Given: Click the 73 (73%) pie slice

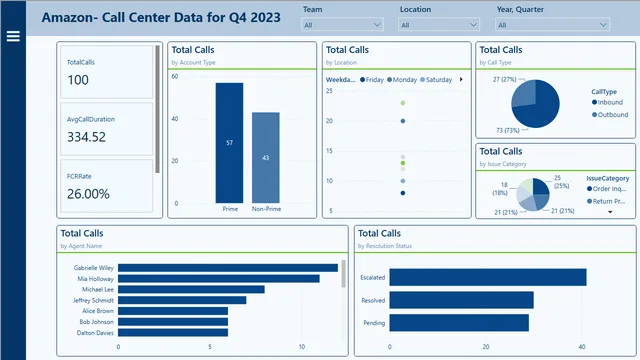Looking at the screenshot, I should coord(541,110).
